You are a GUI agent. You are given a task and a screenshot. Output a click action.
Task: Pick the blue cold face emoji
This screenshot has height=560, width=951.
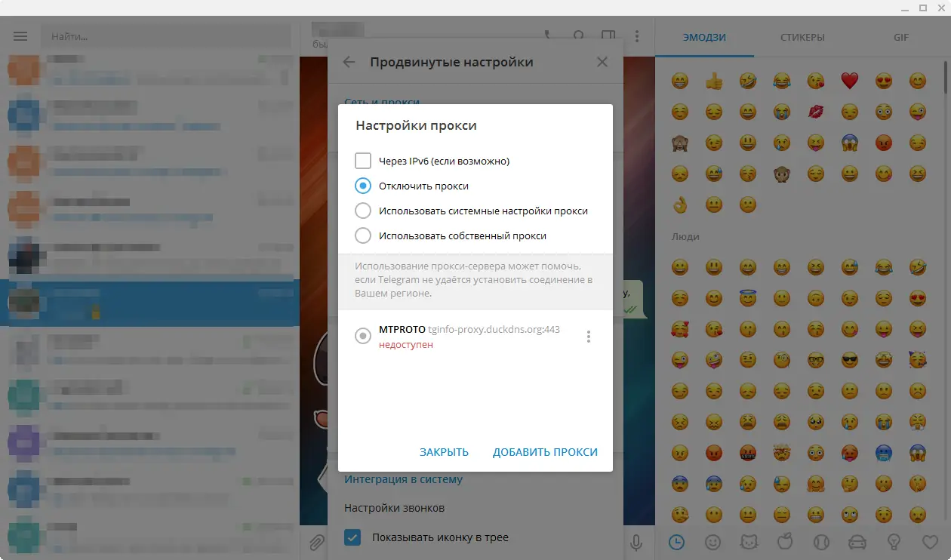coord(884,453)
